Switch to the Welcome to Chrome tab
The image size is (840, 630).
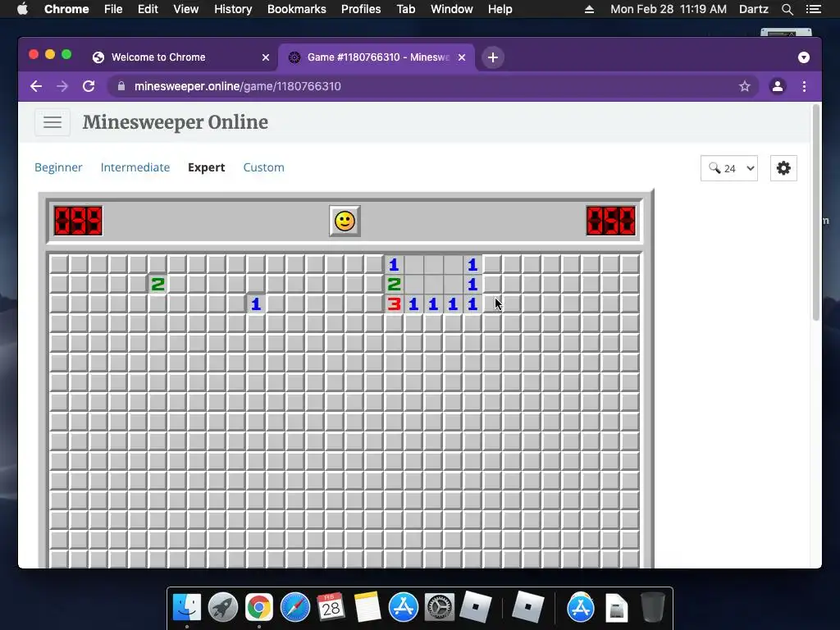pyautogui.click(x=180, y=57)
